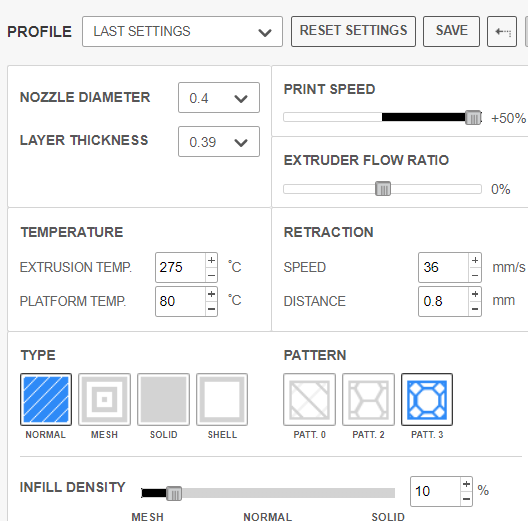528x521 pixels.
Task: Choose the Solid infill type icon
Action: coord(163,399)
